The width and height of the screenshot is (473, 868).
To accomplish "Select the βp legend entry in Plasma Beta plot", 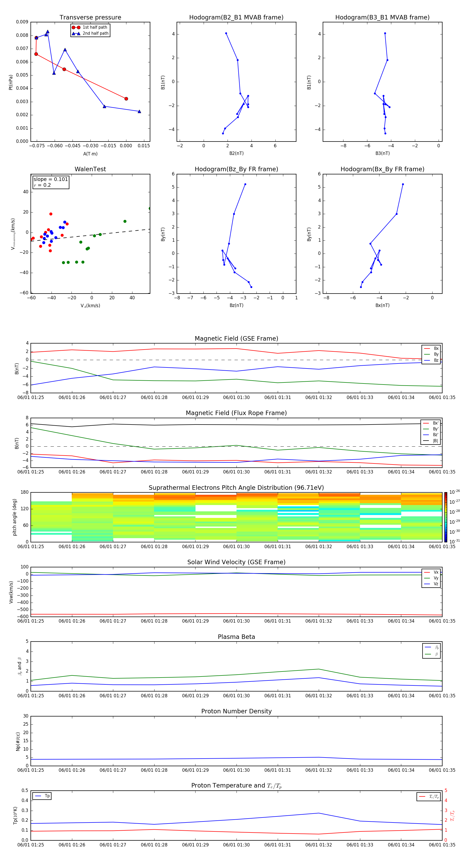I will pos(431,647).
